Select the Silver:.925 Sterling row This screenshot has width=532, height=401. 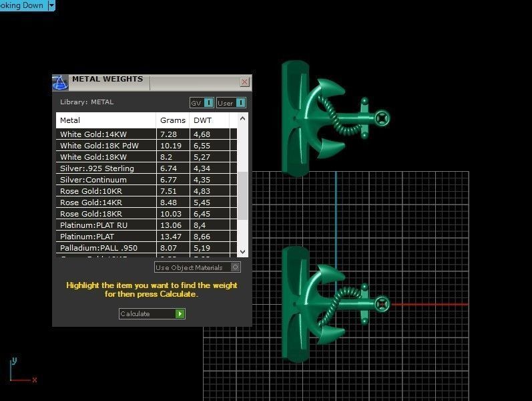[x=146, y=168]
